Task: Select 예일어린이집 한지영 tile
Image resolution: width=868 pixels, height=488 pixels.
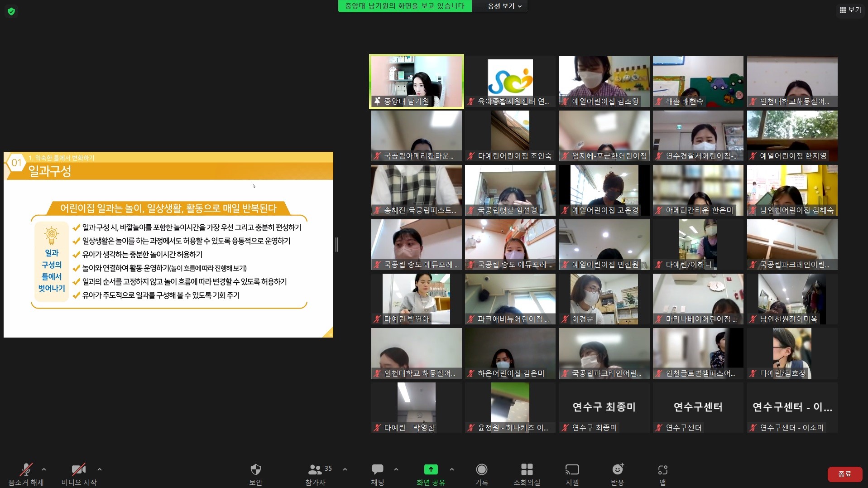Action: pyautogui.click(x=792, y=136)
